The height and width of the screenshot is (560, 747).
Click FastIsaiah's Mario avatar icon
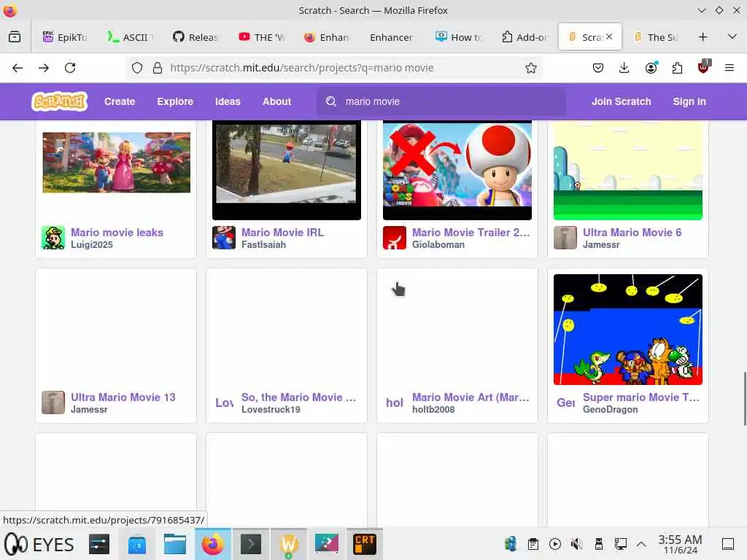click(x=224, y=238)
